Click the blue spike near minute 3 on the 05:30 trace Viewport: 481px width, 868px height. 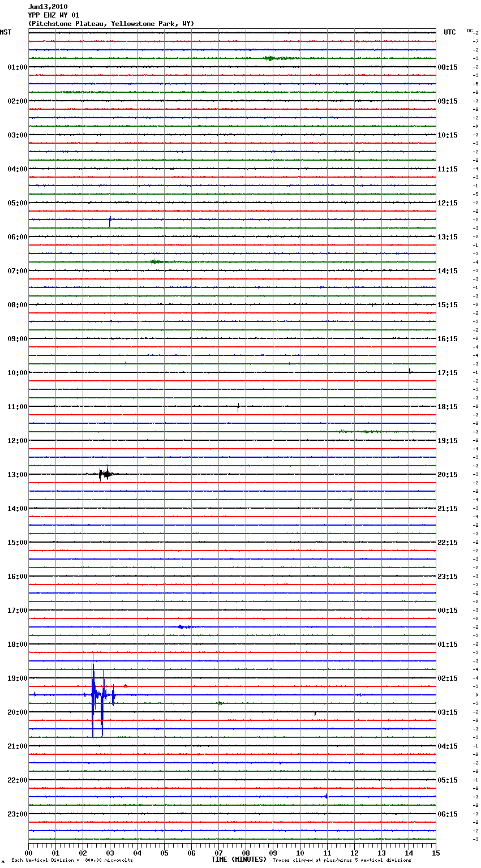coord(110,221)
